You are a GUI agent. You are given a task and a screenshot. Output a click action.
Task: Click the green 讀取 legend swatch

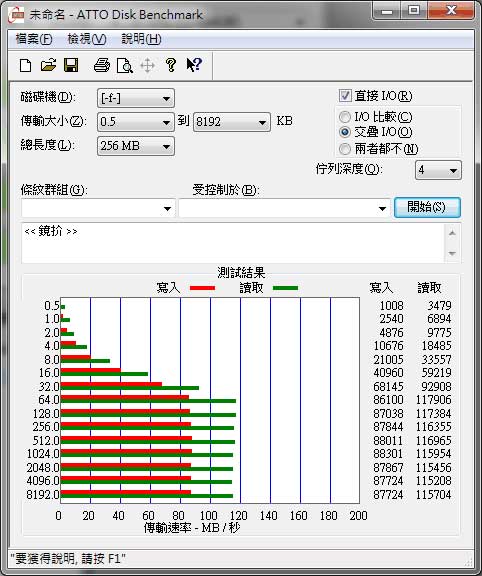click(x=285, y=288)
